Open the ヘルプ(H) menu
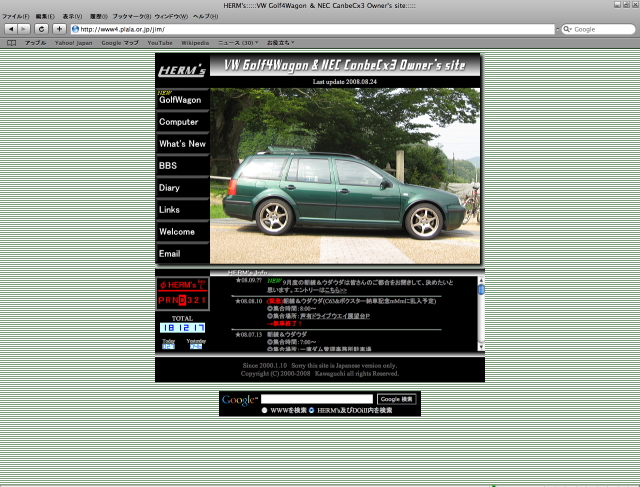Image resolution: width=640 pixels, height=487 pixels. point(205,16)
